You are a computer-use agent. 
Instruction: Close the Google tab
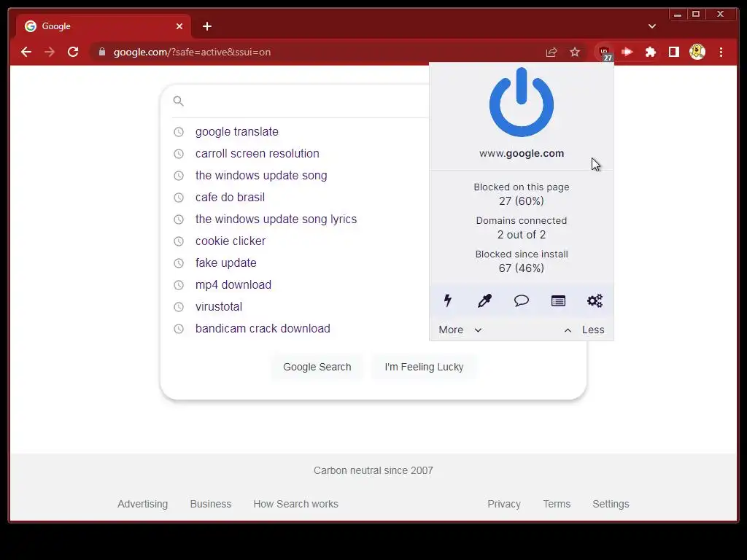point(179,26)
